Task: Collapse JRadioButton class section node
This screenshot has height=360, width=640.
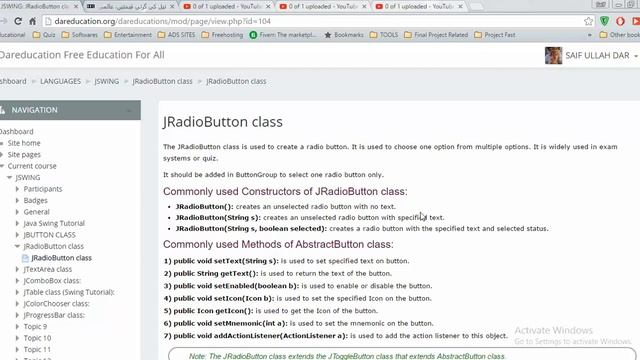Action: (x=18, y=246)
